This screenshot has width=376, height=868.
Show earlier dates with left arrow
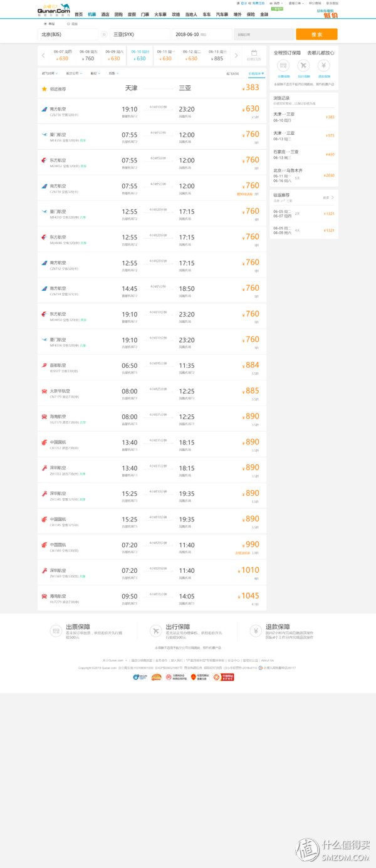tap(43, 55)
